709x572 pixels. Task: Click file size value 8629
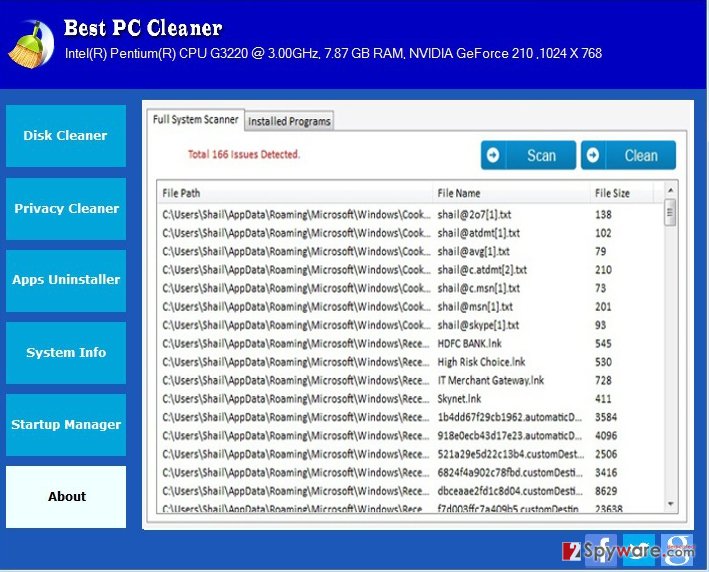(x=606, y=491)
